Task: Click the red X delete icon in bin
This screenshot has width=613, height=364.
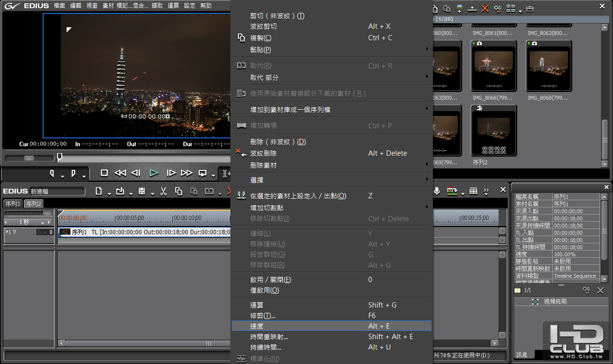Action: [485, 9]
